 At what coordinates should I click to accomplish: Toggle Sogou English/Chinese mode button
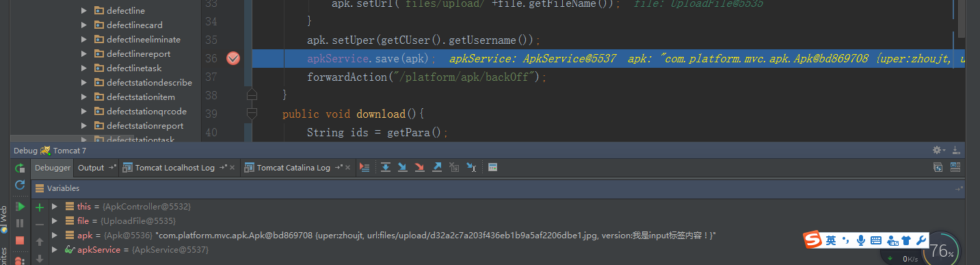[x=830, y=240]
